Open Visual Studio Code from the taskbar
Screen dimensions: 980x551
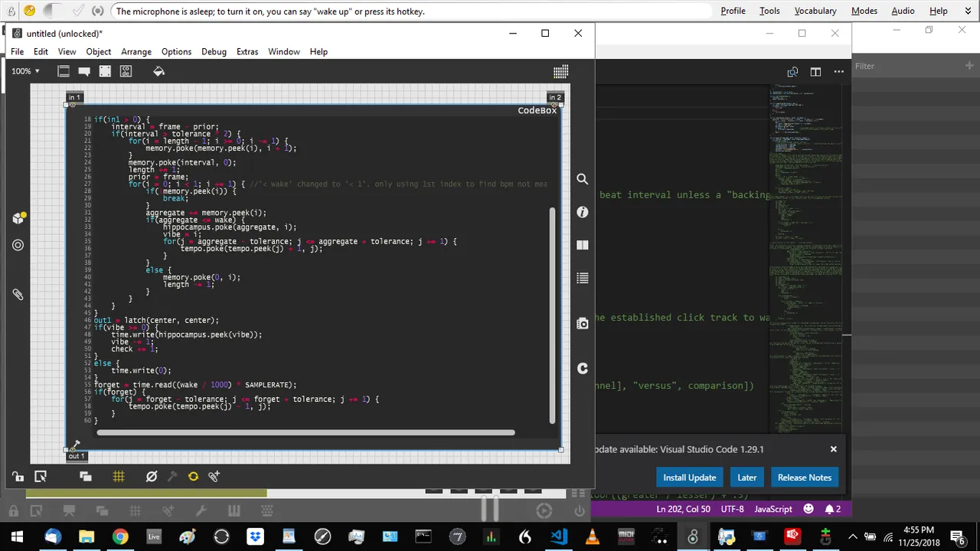tap(558, 536)
